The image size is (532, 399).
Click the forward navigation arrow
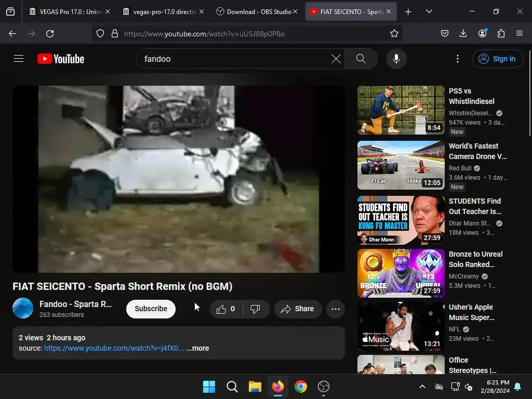pos(31,34)
